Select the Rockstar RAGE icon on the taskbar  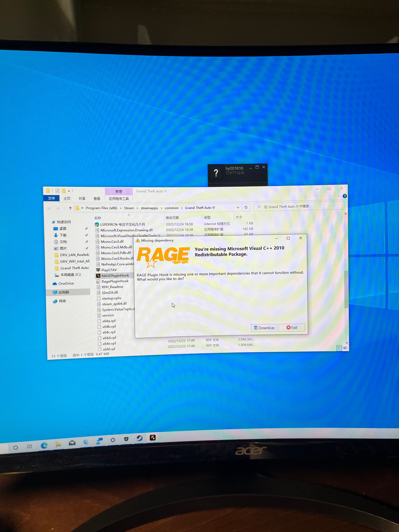pyautogui.click(x=153, y=438)
